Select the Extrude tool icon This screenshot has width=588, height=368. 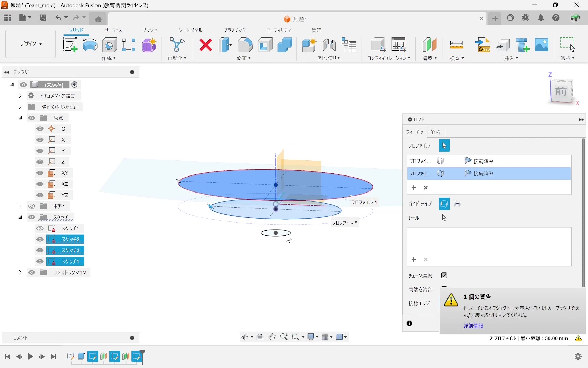(90, 45)
